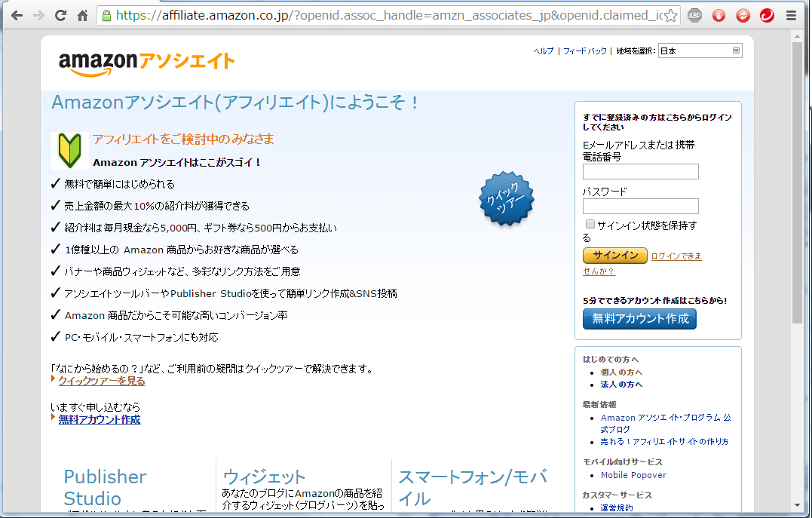Click the スマートフォン/モバイル section heading
The height and width of the screenshot is (518, 812).
pos(473,487)
